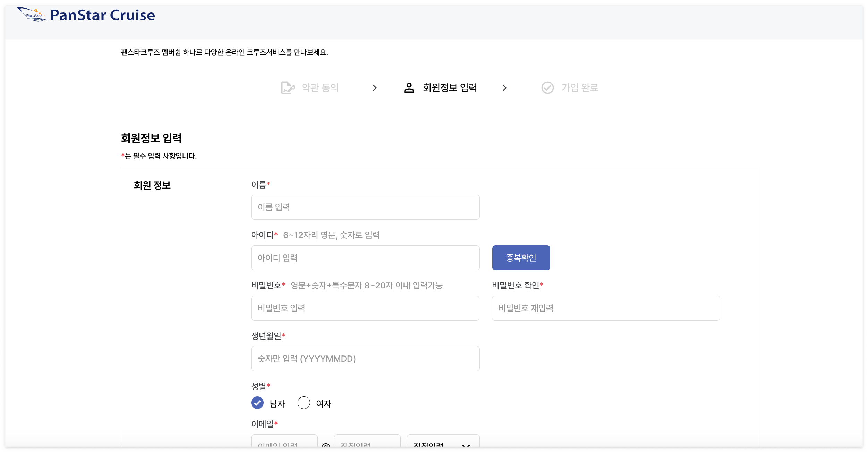Viewport: 868px width, 452px height.
Task: Click the 생년월일 birthdate field
Action: (365, 358)
